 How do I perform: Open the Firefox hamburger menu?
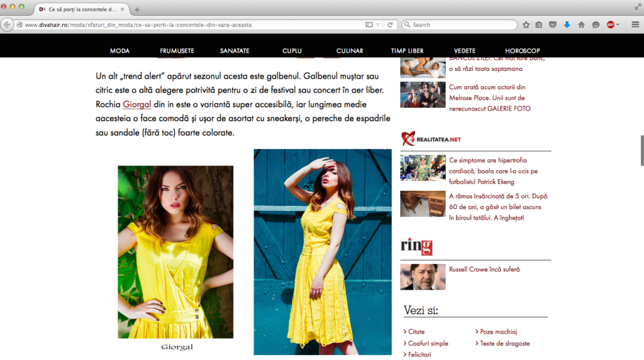click(635, 25)
